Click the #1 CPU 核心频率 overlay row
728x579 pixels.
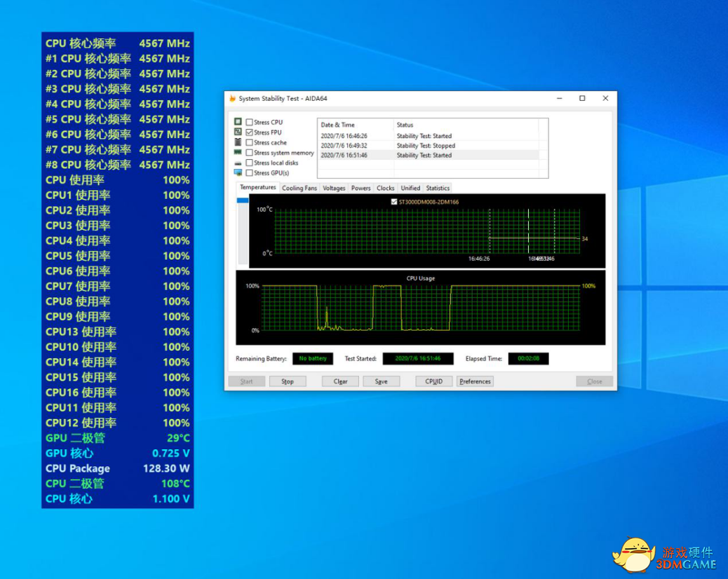[x=117, y=58]
